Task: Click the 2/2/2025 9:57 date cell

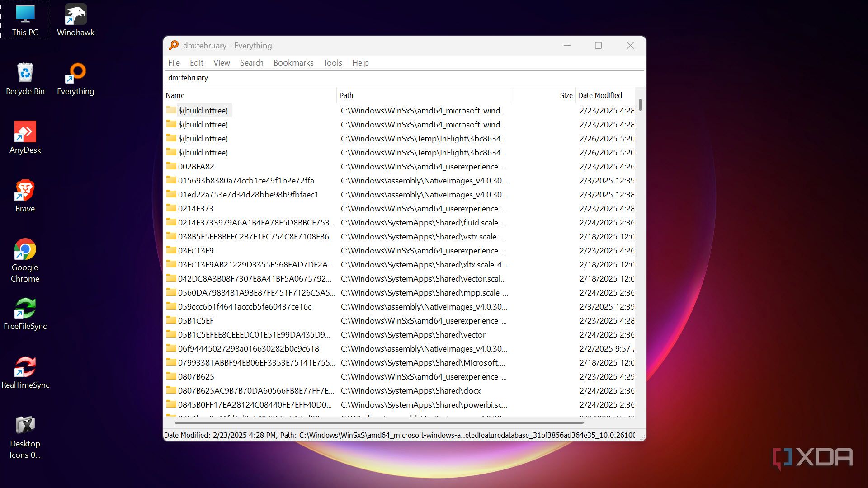Action: pyautogui.click(x=607, y=348)
